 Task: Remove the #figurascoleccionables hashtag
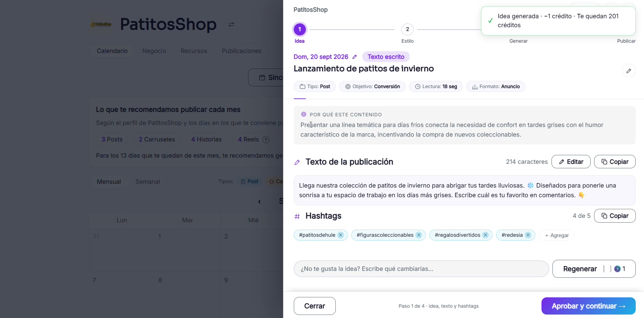(x=419, y=235)
